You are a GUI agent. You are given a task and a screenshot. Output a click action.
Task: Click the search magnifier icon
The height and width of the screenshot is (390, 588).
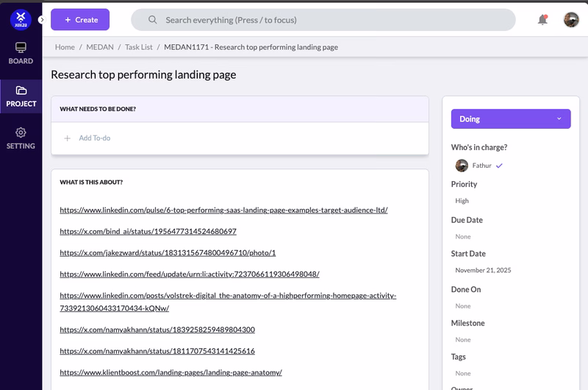(152, 20)
